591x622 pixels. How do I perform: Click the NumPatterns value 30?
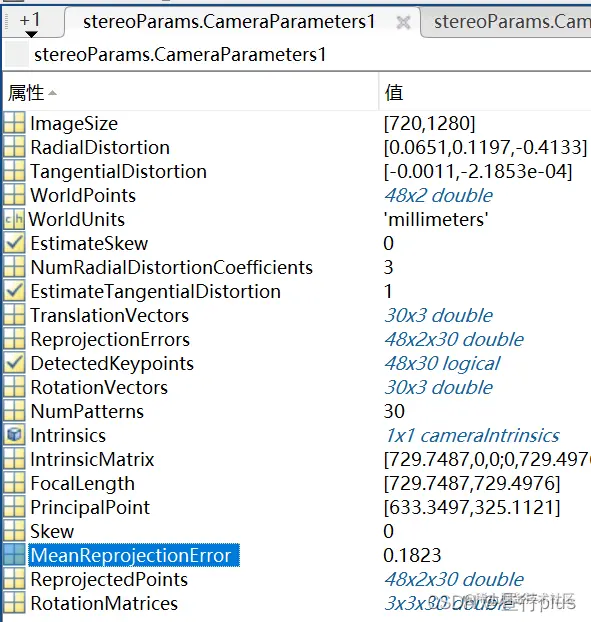click(394, 411)
